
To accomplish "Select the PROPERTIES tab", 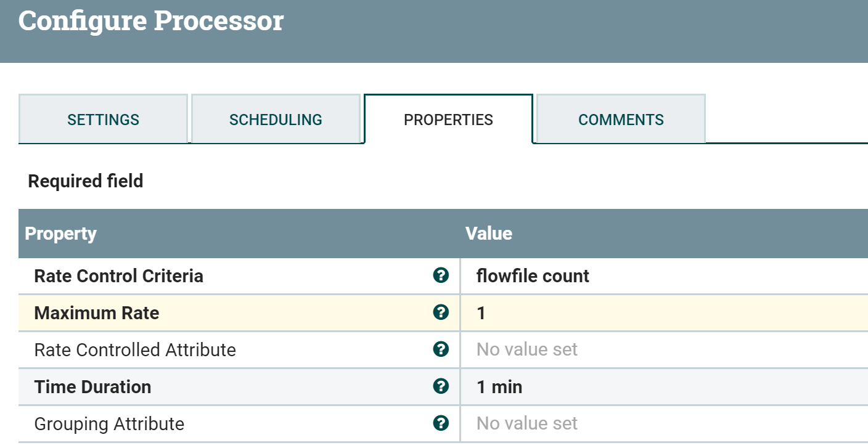I will point(448,119).
